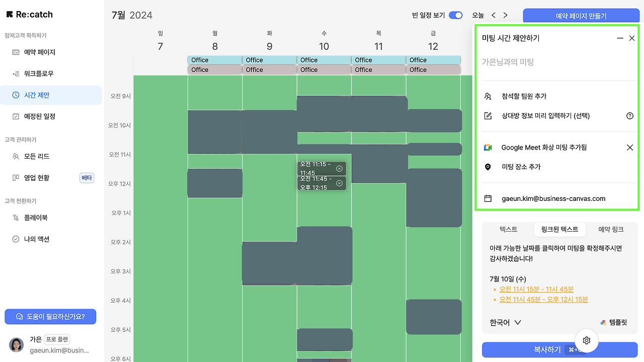Screen dimensions: 644x362
Task: Open the 오전 11시 15분 - 11시 45분 link
Action: pos(536,289)
